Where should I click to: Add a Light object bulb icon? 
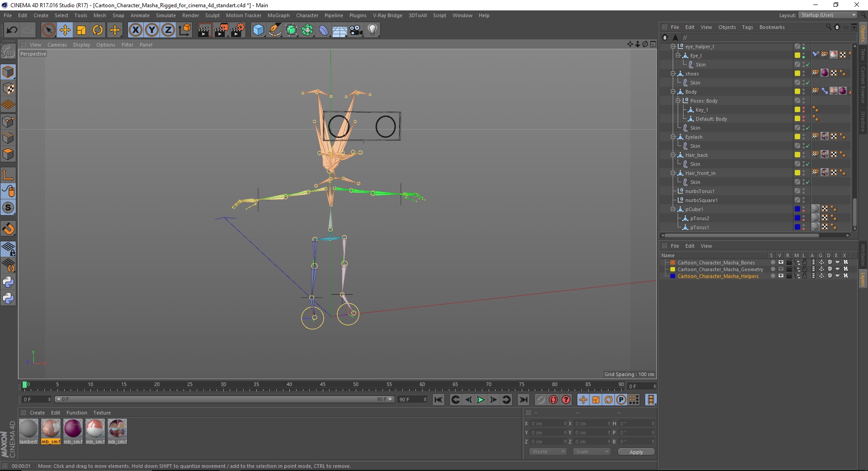click(373, 30)
